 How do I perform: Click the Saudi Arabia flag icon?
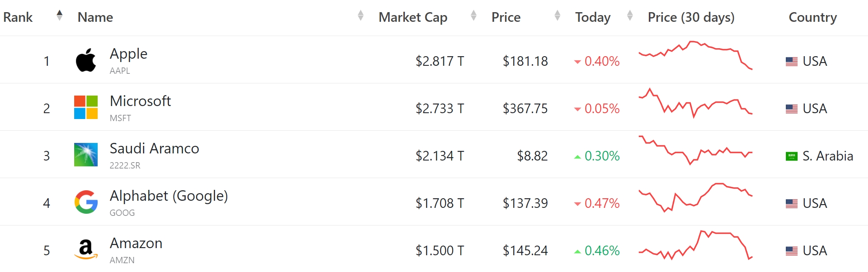[x=791, y=156]
